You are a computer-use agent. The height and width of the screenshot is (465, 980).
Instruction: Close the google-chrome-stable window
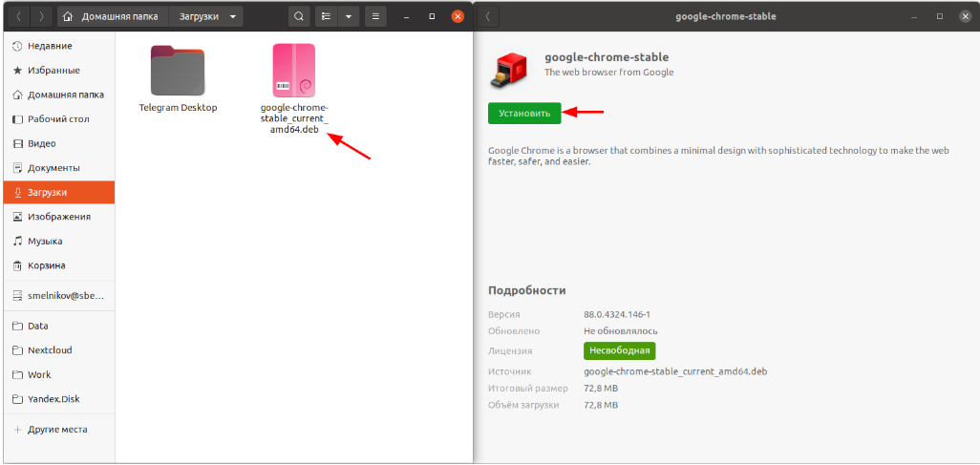coord(965,17)
